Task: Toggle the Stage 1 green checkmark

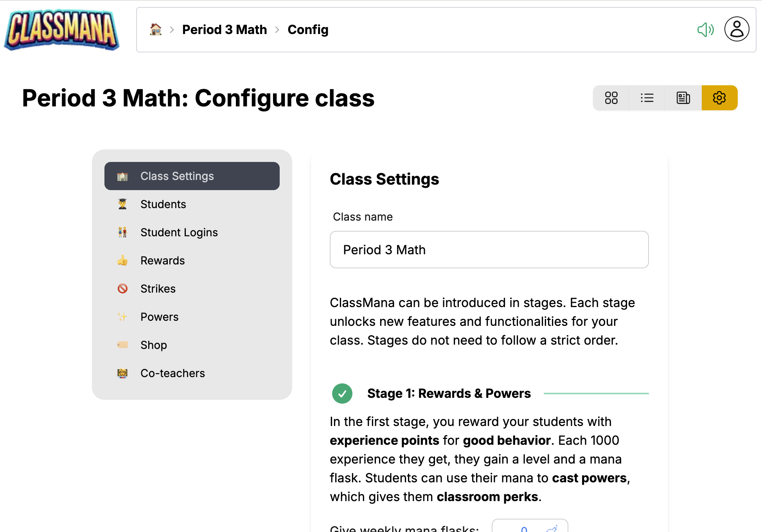Action: coord(342,394)
